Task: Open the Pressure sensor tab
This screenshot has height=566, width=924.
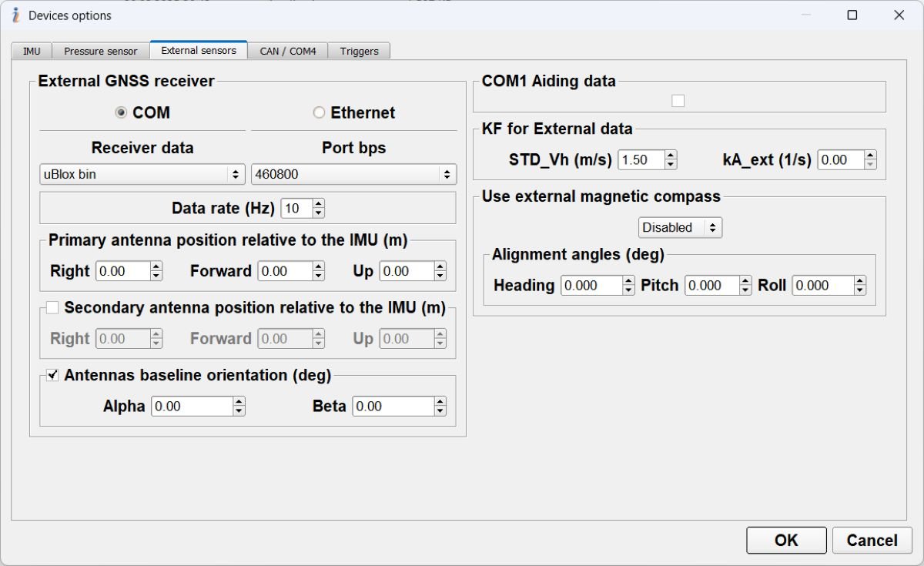Action: click(x=100, y=50)
